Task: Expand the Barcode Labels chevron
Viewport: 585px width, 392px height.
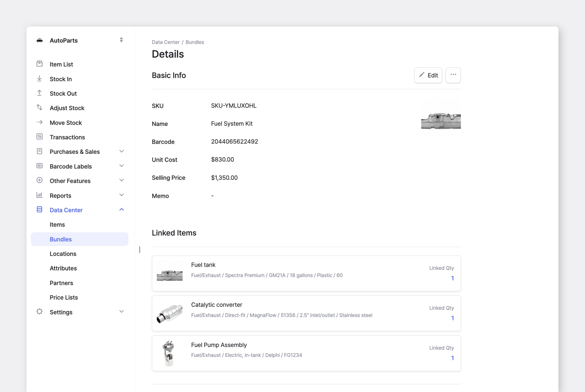Action: tap(122, 166)
